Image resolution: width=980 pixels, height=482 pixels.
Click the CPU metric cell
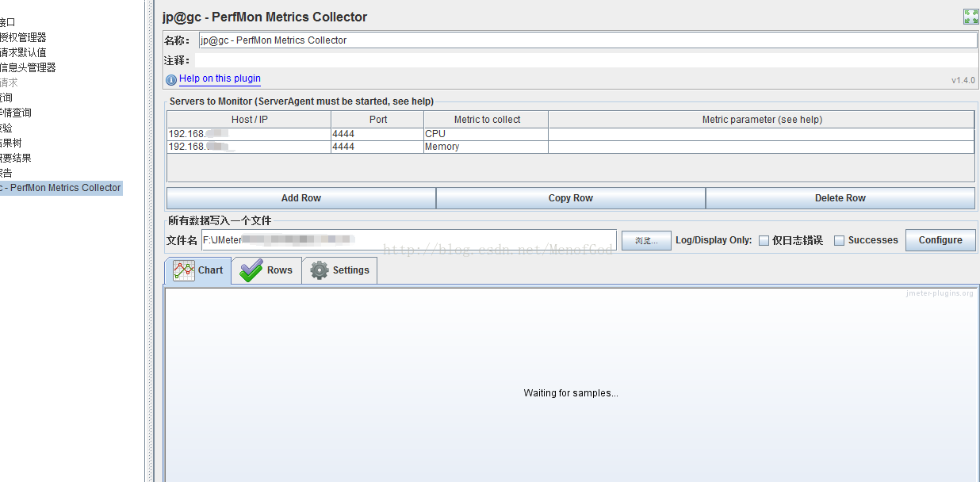pyautogui.click(x=486, y=134)
